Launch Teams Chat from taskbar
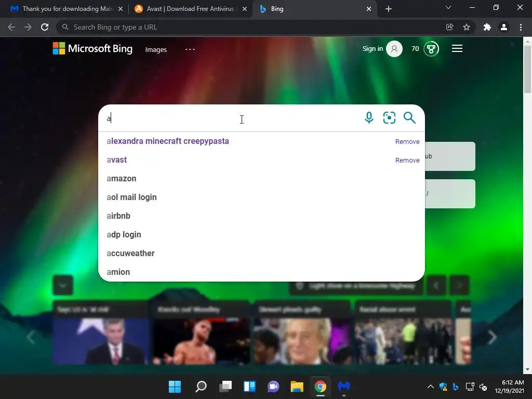532x399 pixels. point(273,387)
